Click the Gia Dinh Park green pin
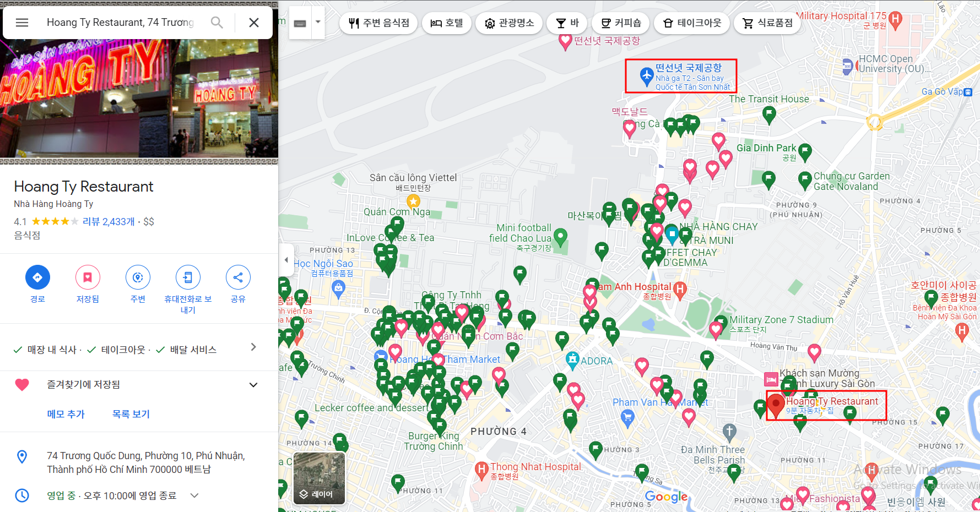980x512 pixels. click(805, 152)
